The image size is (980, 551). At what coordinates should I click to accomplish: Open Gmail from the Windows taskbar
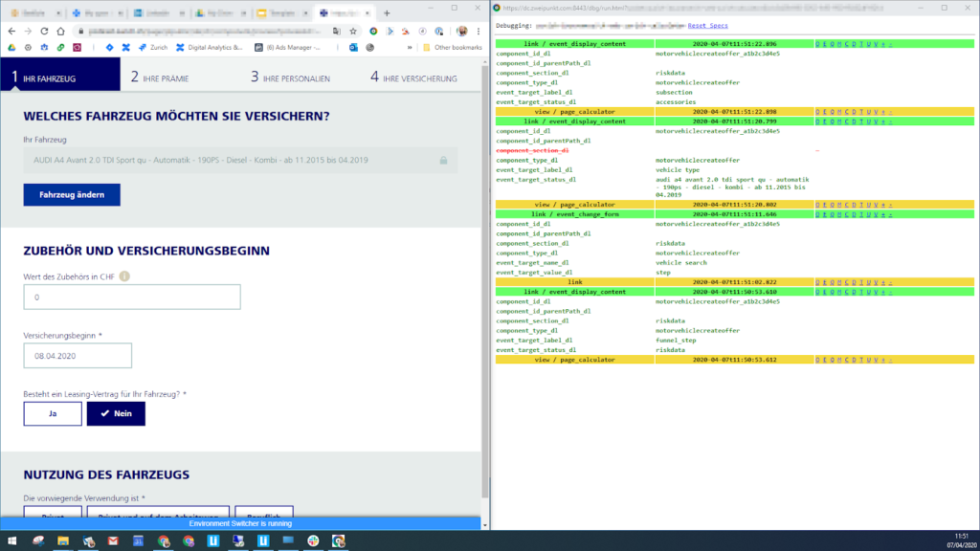click(113, 541)
